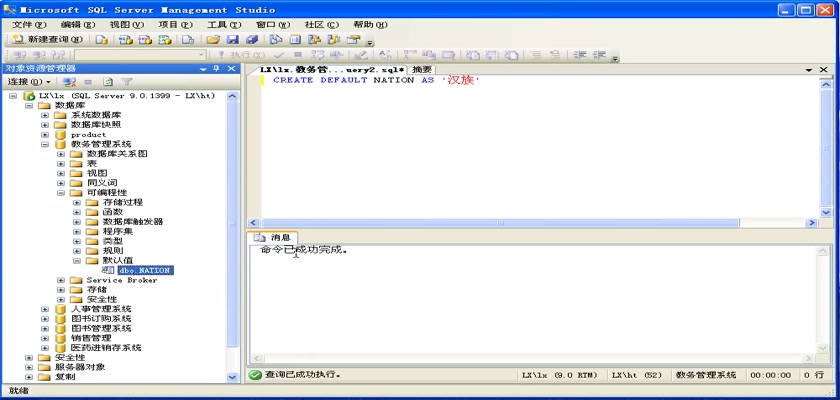Select Results to Grid icon
The height and width of the screenshot is (400, 840).
[x=492, y=55]
